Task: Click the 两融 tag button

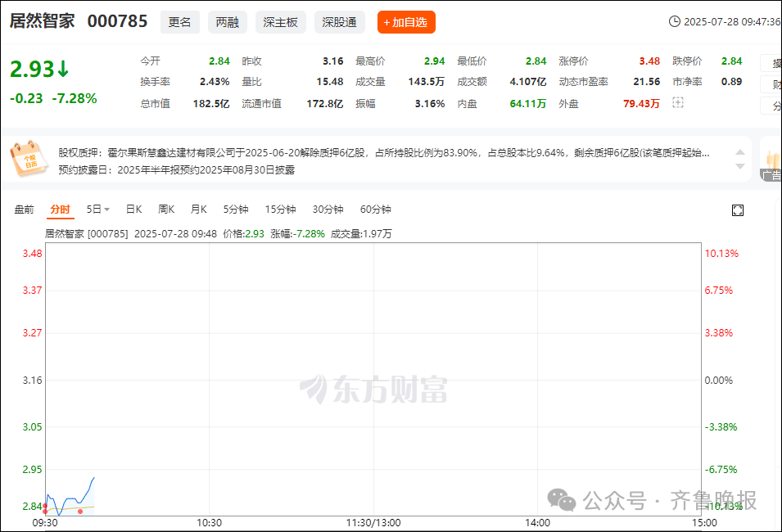Action: (x=228, y=22)
